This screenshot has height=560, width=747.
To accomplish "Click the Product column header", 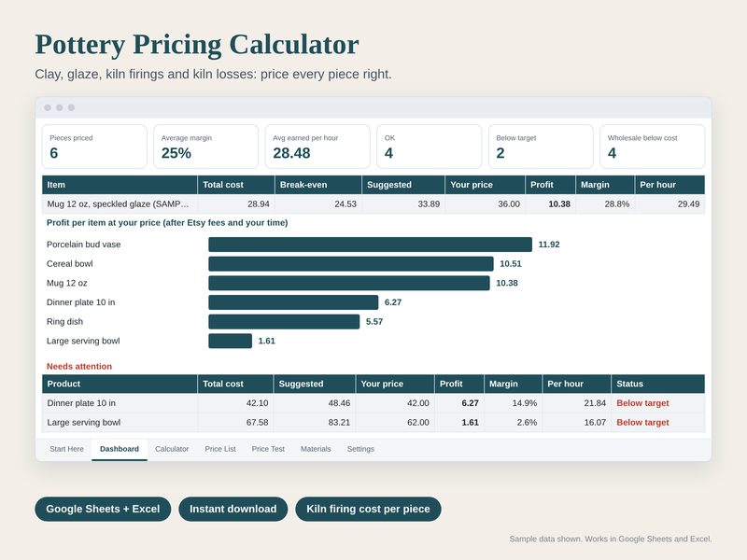I will click(120, 384).
